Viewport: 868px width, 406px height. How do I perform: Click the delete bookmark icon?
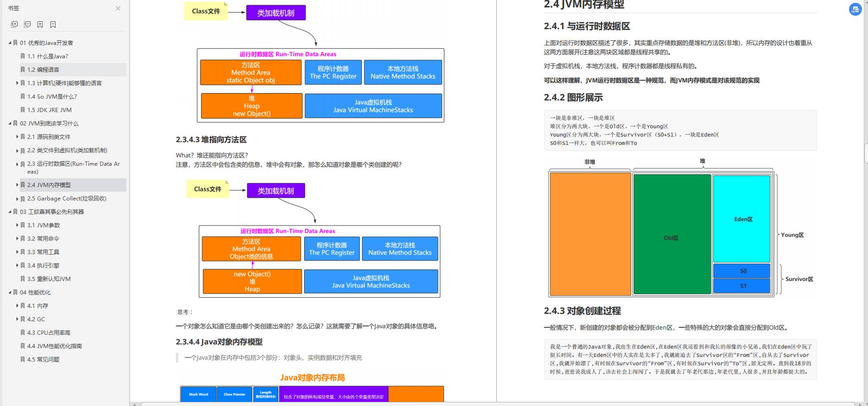point(53,25)
